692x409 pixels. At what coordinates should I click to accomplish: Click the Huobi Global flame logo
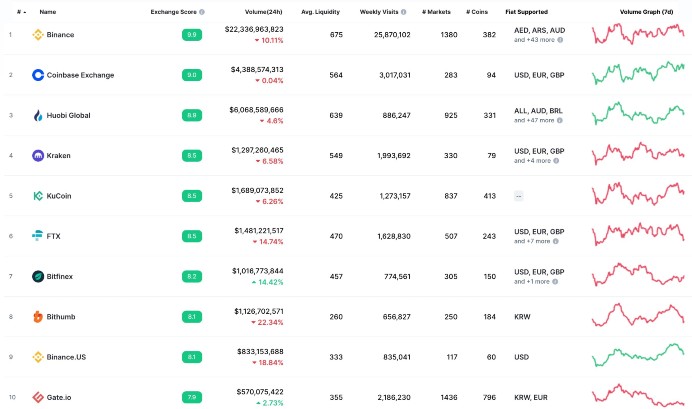click(x=38, y=116)
